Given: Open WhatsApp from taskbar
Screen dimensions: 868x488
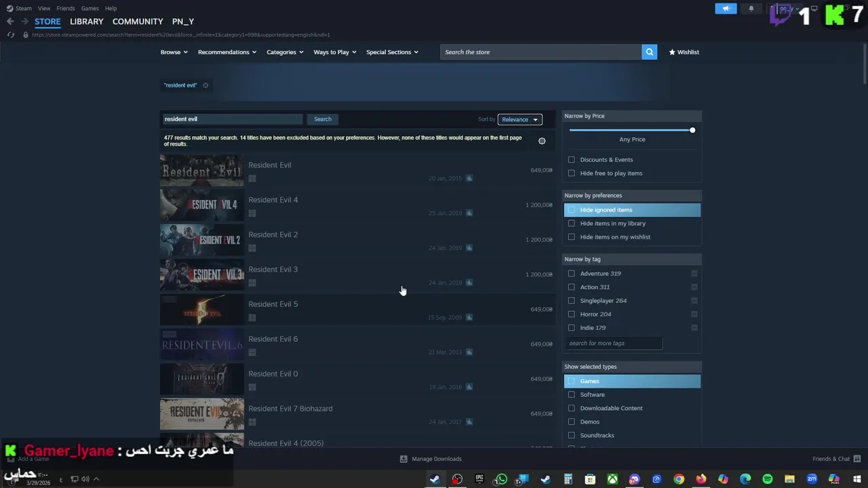Looking at the screenshot, I should 501,479.
